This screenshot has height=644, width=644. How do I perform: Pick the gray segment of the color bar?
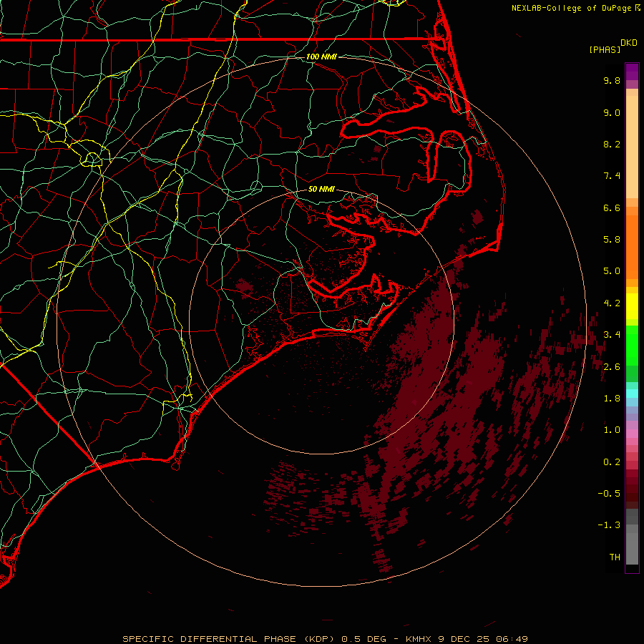(632, 538)
